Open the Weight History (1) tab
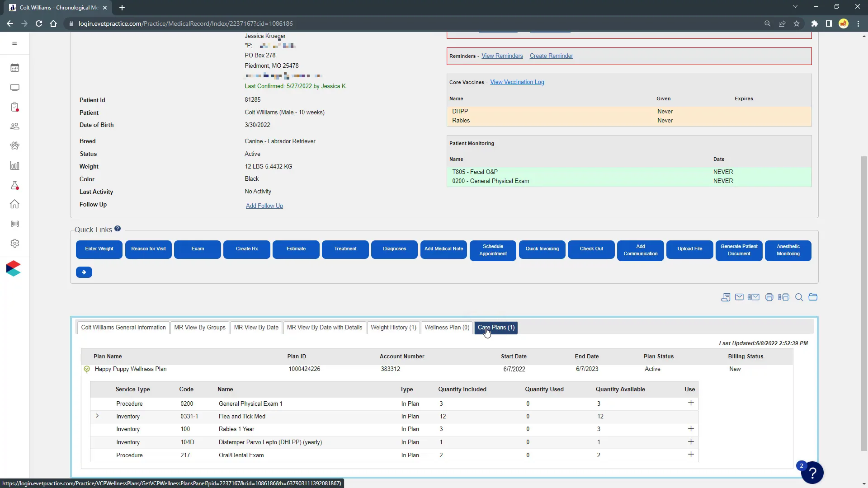 pos(393,328)
